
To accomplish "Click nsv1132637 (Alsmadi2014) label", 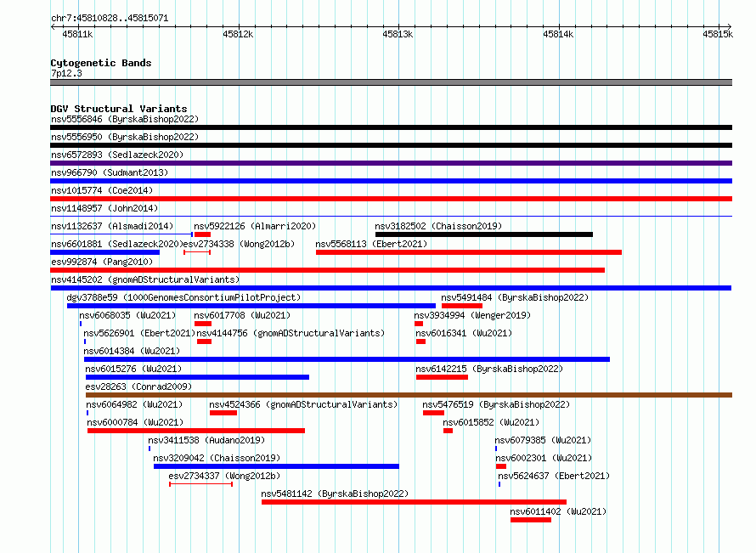I will pyautogui.click(x=112, y=226).
